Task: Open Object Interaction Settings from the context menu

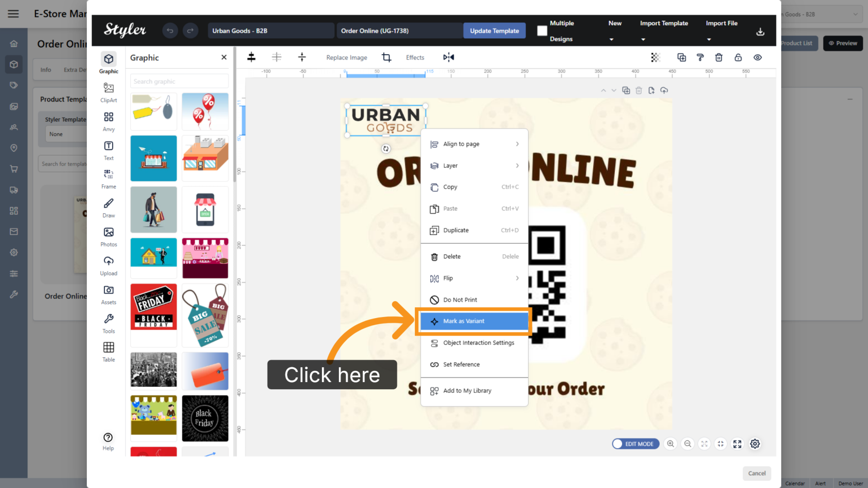Action: point(474,343)
